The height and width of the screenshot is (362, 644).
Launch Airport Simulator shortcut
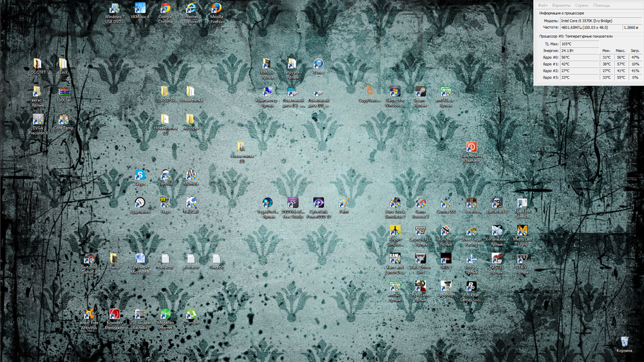click(x=395, y=236)
